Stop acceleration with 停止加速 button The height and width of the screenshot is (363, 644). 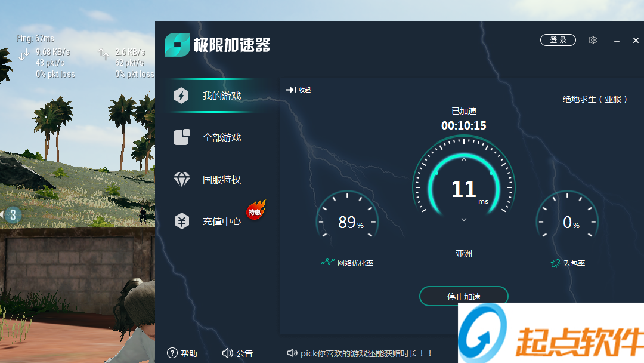464,296
